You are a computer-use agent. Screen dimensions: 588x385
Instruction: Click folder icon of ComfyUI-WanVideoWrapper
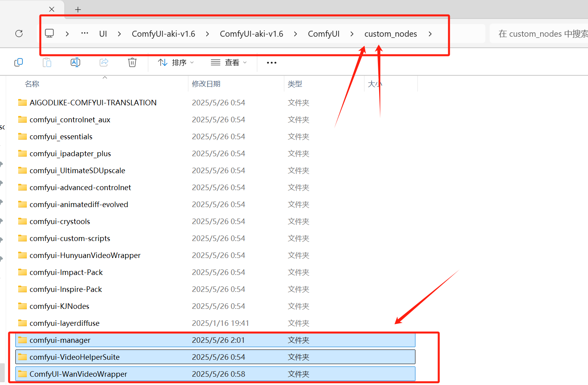point(23,374)
